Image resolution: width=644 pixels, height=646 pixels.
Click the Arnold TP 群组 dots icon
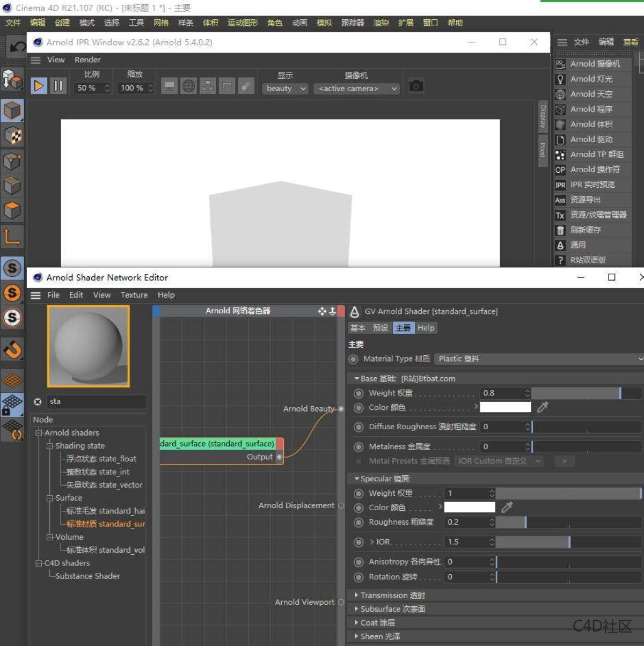point(560,155)
